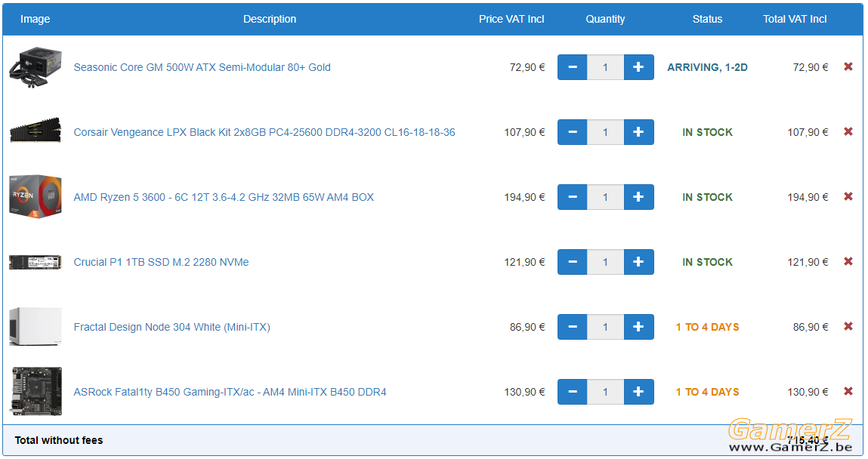
Task: Click the Ryzen row 'IN STOCK' status
Action: (707, 198)
